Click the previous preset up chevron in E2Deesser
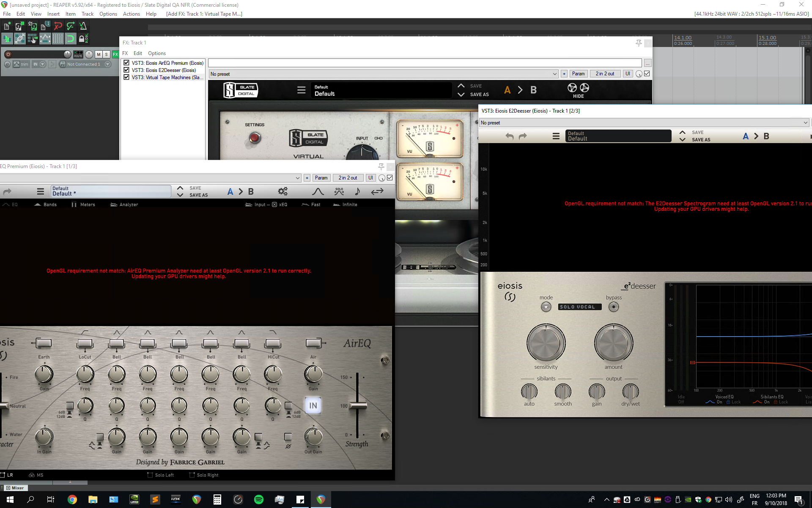812x508 pixels. 682,133
